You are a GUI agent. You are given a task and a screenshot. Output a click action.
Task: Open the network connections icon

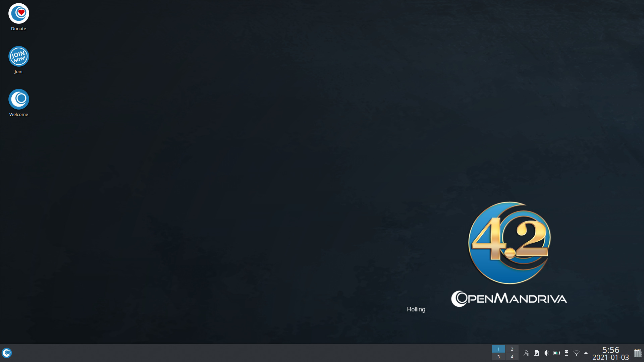point(577,353)
